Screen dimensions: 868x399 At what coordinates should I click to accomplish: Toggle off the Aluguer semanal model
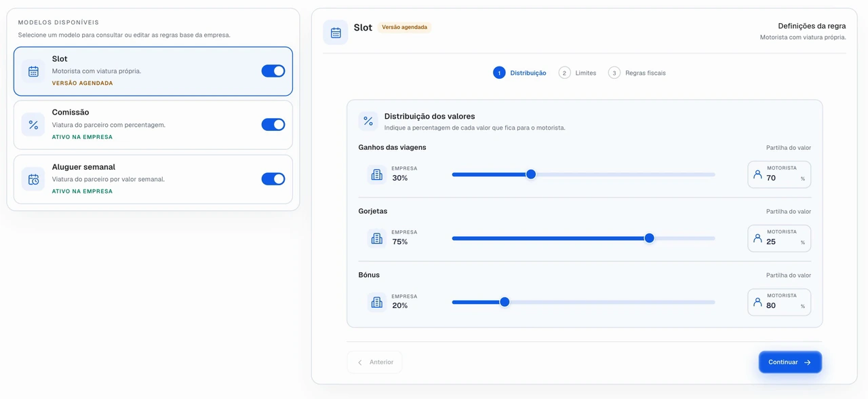coord(273,178)
